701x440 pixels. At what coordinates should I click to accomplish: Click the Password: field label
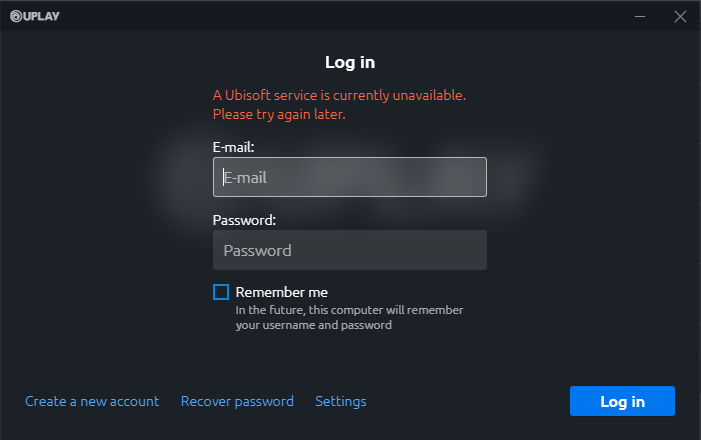[244, 219]
